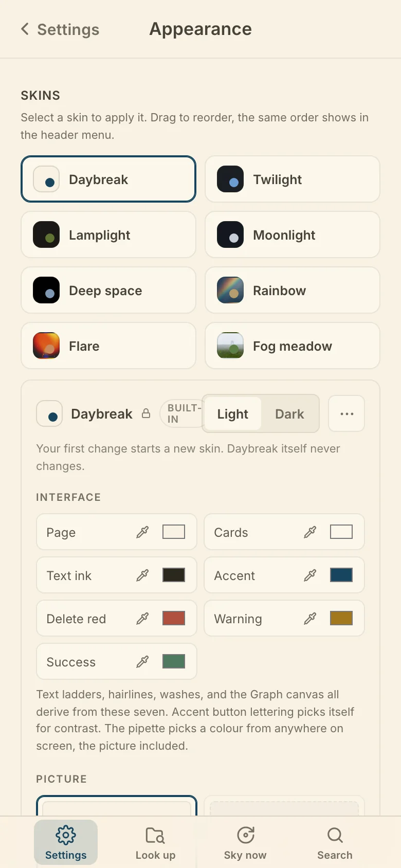
Task: Select the Light mode option
Action: [x=232, y=414]
